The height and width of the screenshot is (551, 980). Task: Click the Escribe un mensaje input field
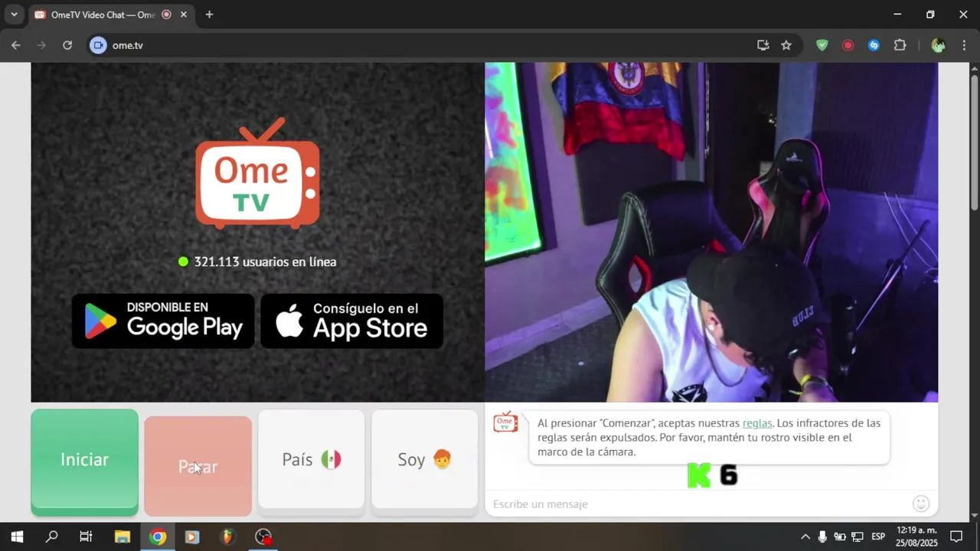click(x=698, y=504)
